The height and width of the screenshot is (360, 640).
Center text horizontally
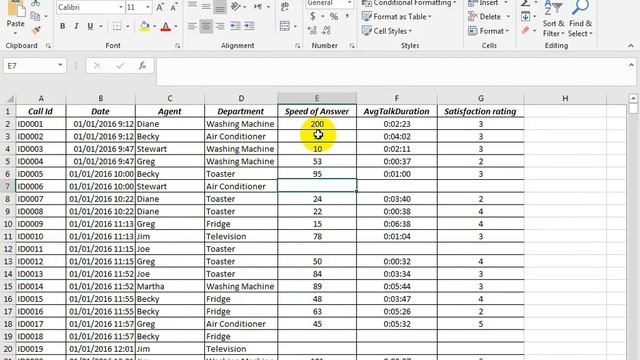[206, 27]
